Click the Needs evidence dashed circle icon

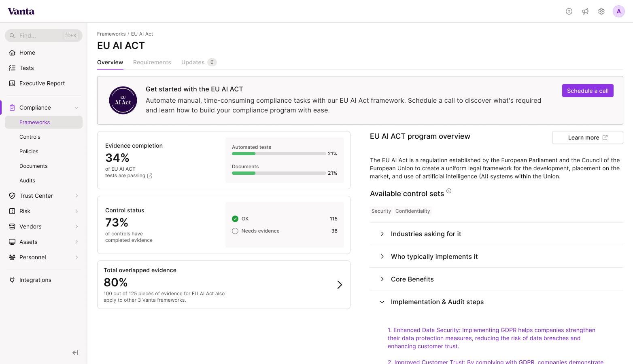pyautogui.click(x=235, y=231)
